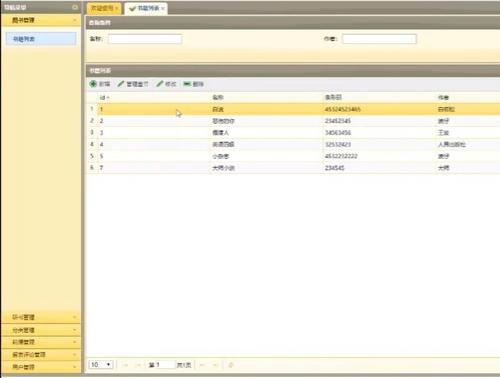The width and height of the screenshot is (500, 378).
Task: Focus the author search input field
Action: 379,39
